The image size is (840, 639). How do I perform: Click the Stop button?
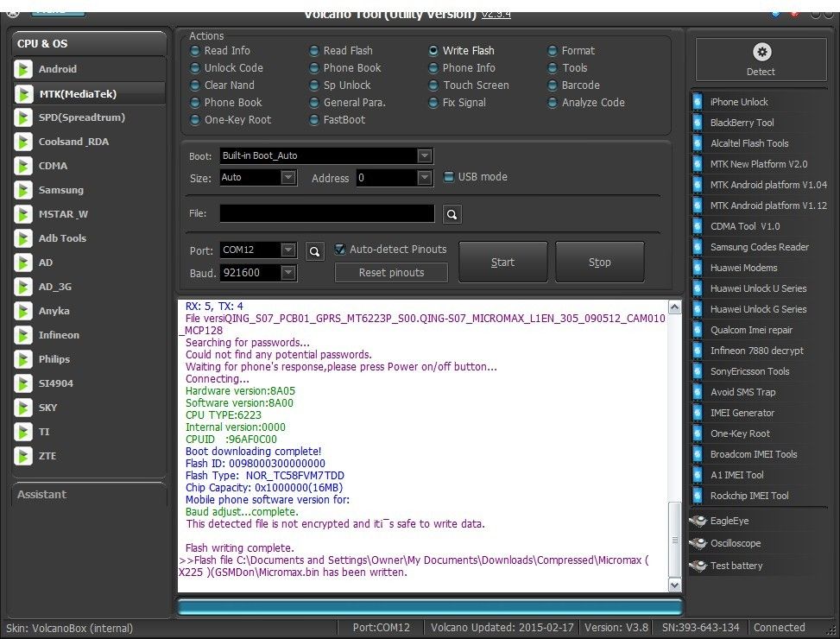click(x=599, y=262)
